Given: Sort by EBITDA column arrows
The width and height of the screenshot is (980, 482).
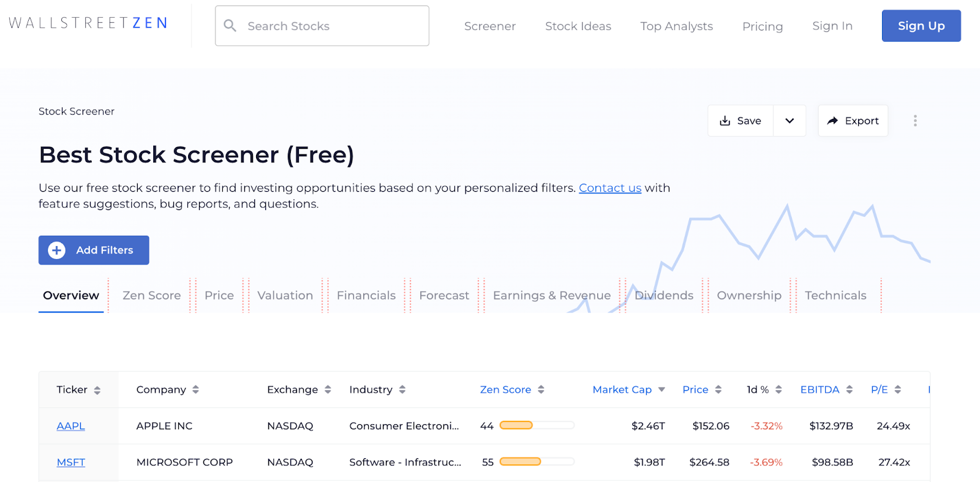Looking at the screenshot, I should 849,390.
